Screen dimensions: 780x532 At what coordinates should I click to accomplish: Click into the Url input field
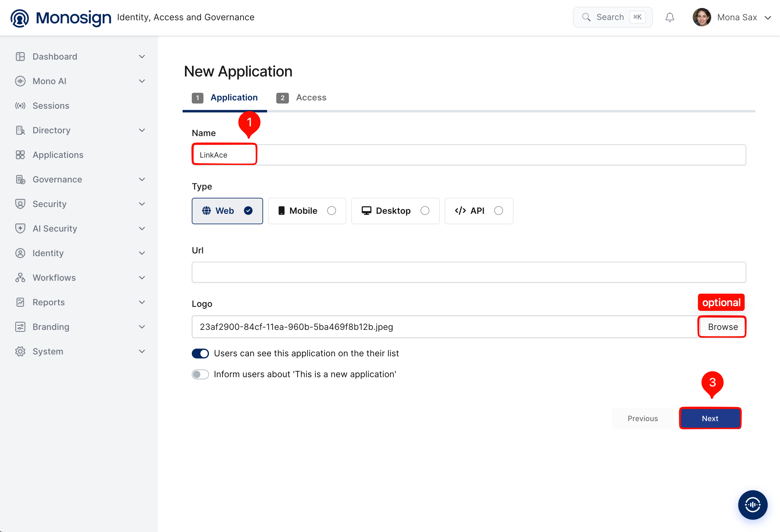469,272
